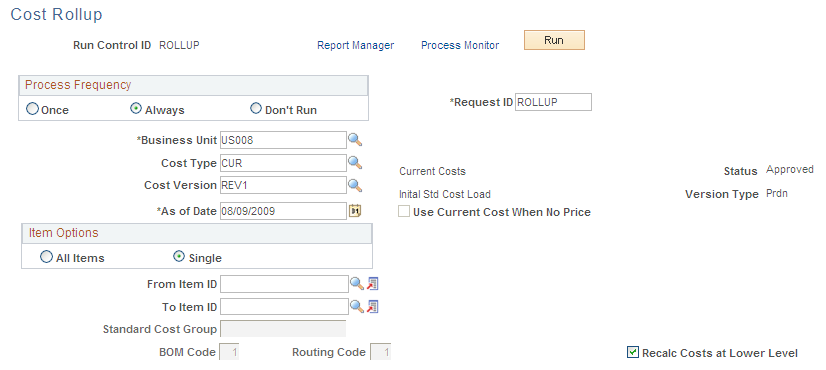
Task: Click the Current Costs description text
Action: (x=432, y=171)
